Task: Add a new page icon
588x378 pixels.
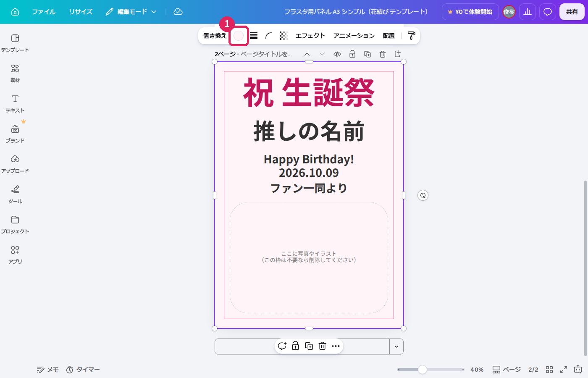Action: pos(398,54)
